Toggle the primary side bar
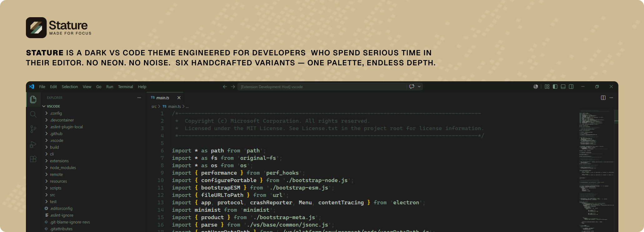Screen dimensions: 644x232 (555, 87)
